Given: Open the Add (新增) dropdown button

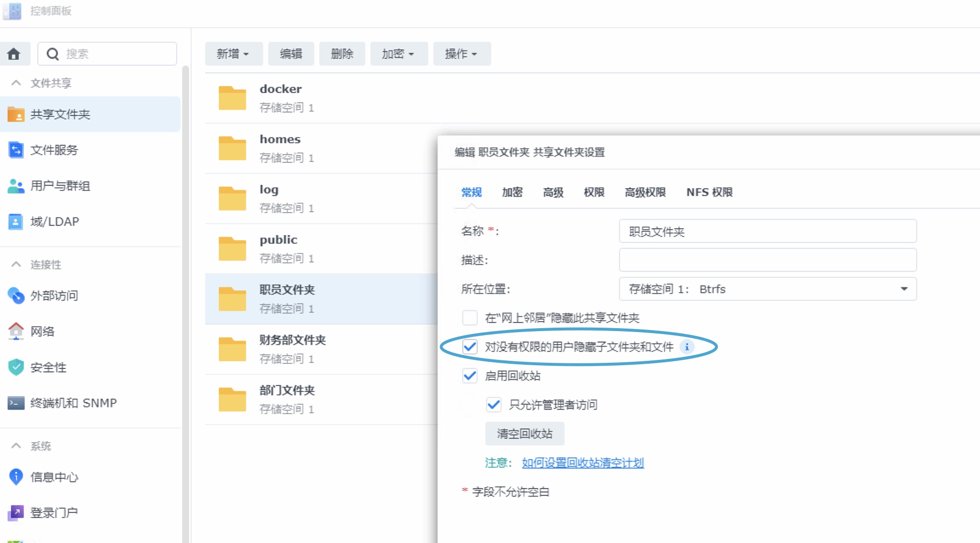Looking at the screenshot, I should 233,54.
